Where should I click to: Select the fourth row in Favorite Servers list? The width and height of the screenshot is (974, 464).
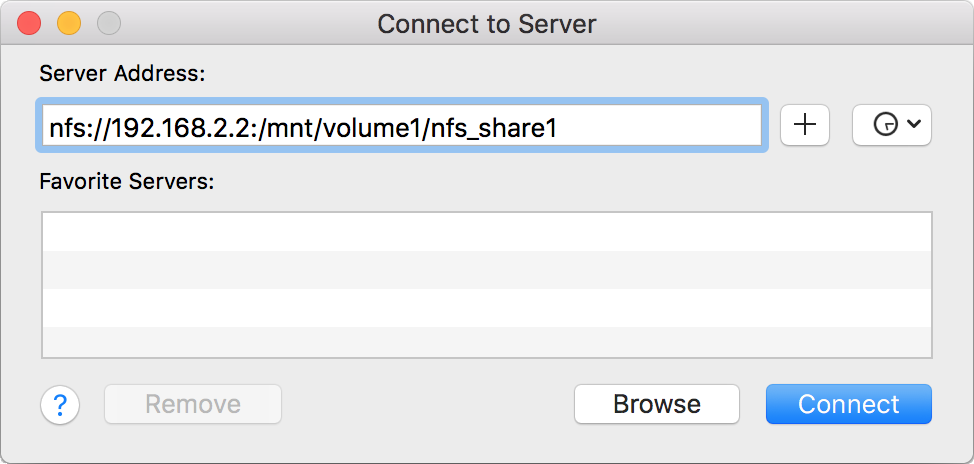(486, 342)
